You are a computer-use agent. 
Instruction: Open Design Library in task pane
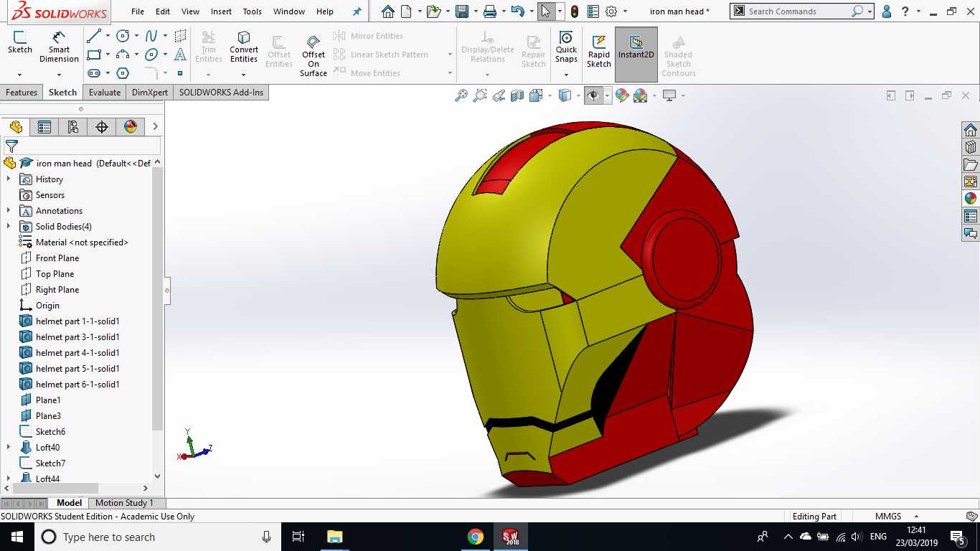(x=971, y=147)
